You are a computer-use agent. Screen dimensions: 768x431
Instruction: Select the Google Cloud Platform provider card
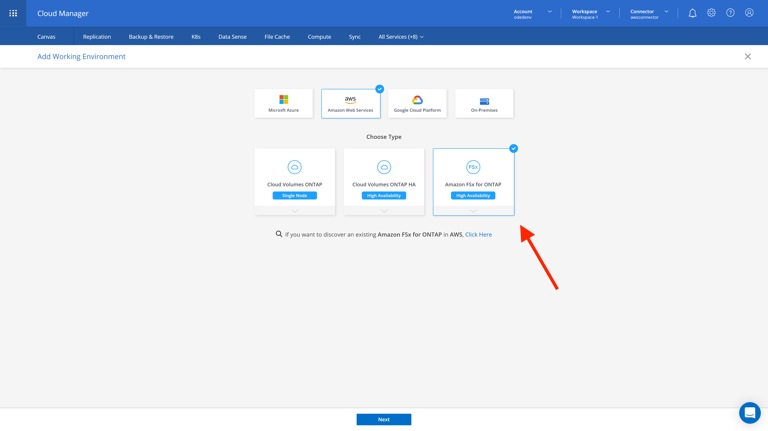(417, 103)
